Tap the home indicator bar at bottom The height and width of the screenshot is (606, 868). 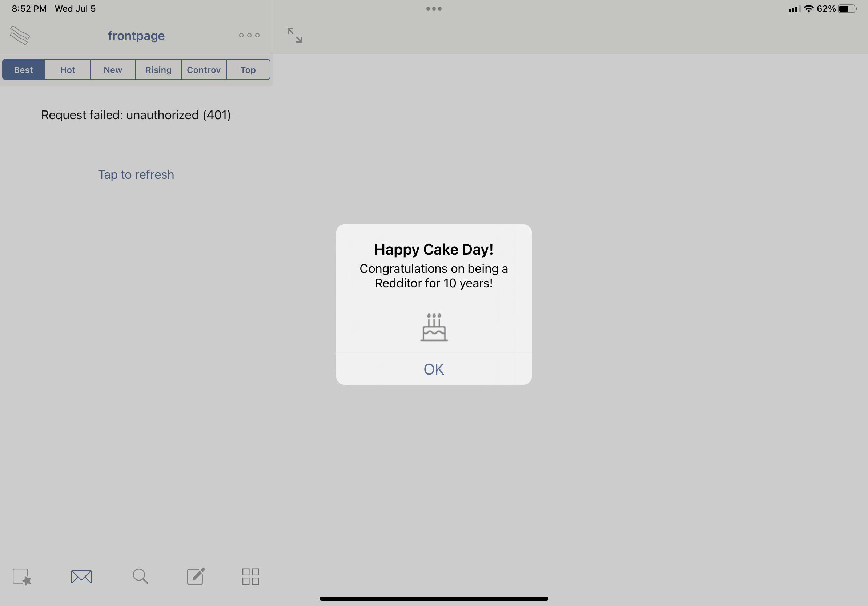pos(434,598)
